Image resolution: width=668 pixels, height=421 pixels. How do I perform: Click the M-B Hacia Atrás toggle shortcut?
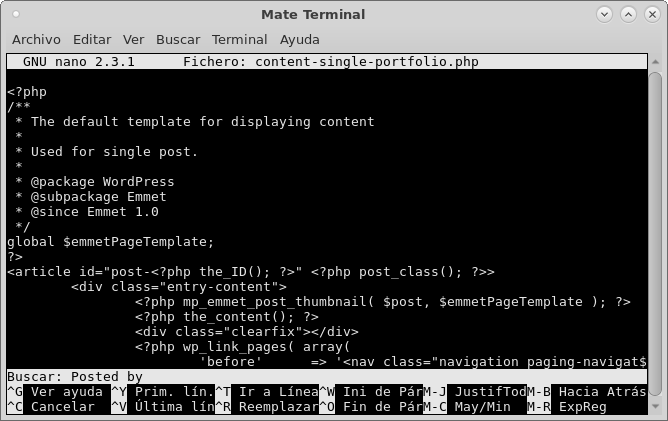587,392
